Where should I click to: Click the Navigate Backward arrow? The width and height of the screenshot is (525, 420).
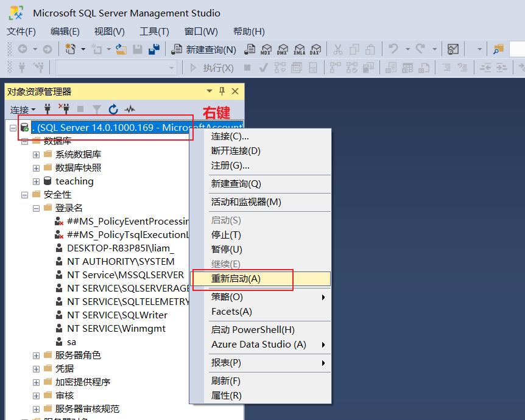pos(23,49)
